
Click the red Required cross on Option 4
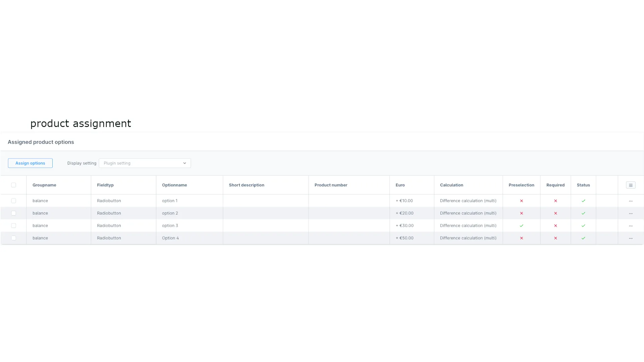(x=555, y=238)
